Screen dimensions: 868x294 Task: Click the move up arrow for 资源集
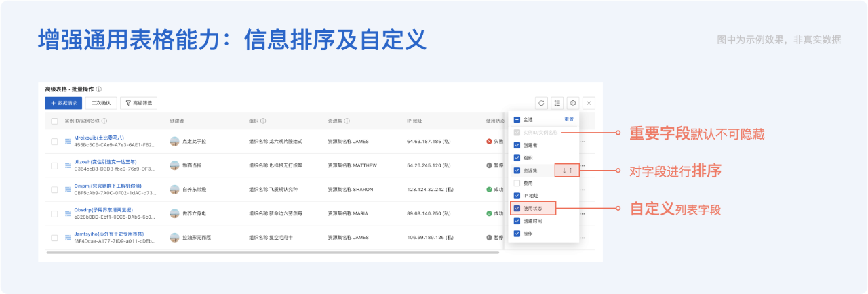coord(572,171)
